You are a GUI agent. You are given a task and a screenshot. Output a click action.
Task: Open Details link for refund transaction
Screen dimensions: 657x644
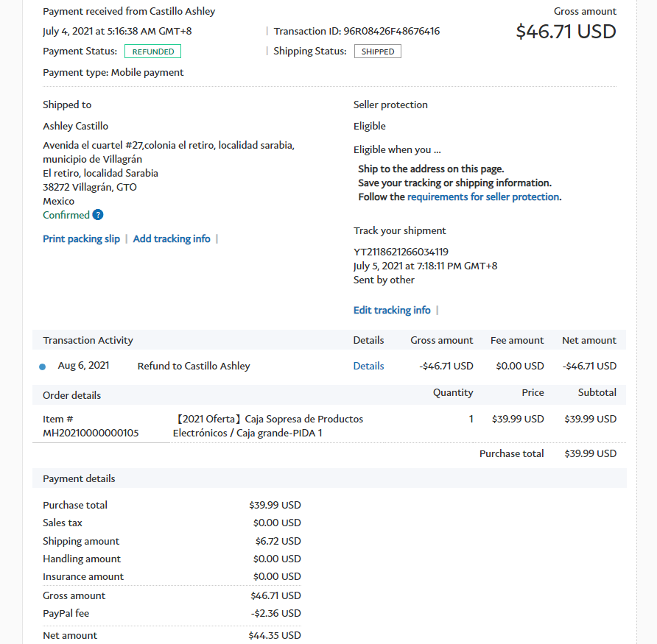pyautogui.click(x=368, y=366)
